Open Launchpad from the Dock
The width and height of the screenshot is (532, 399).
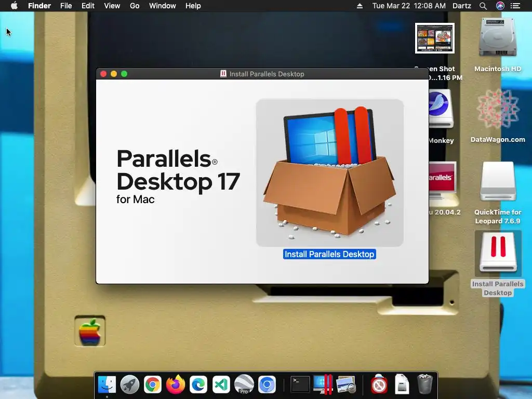click(129, 385)
